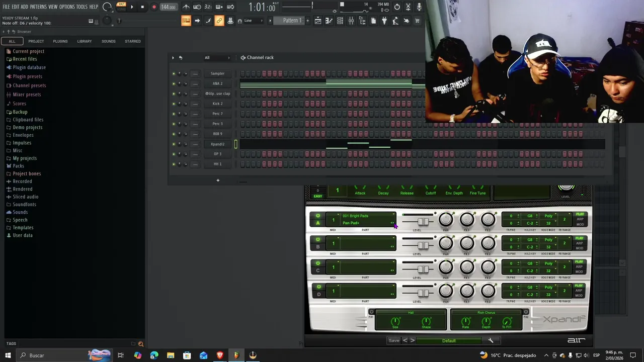Click the record button in transport

point(154,7)
